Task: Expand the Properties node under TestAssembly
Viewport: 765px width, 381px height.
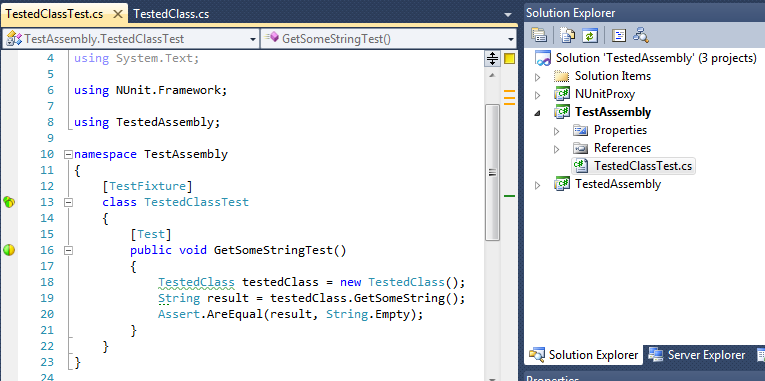Action: tap(557, 131)
